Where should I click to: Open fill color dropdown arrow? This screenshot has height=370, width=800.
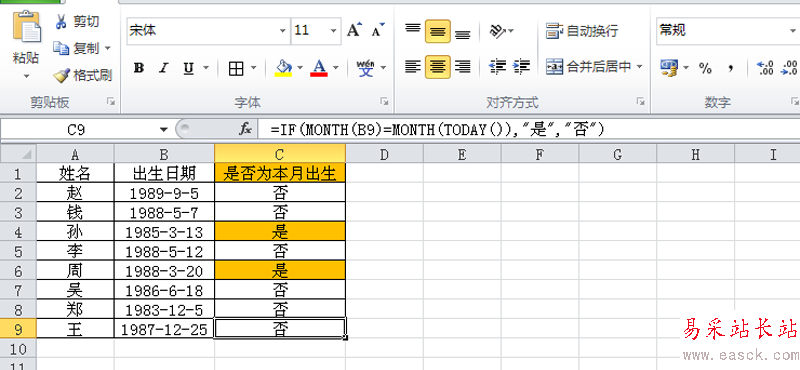(x=299, y=68)
